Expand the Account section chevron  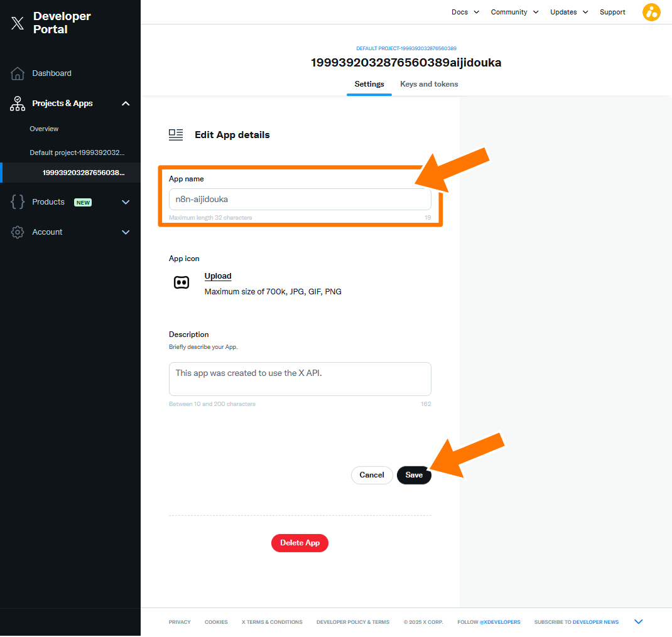pyautogui.click(x=126, y=232)
